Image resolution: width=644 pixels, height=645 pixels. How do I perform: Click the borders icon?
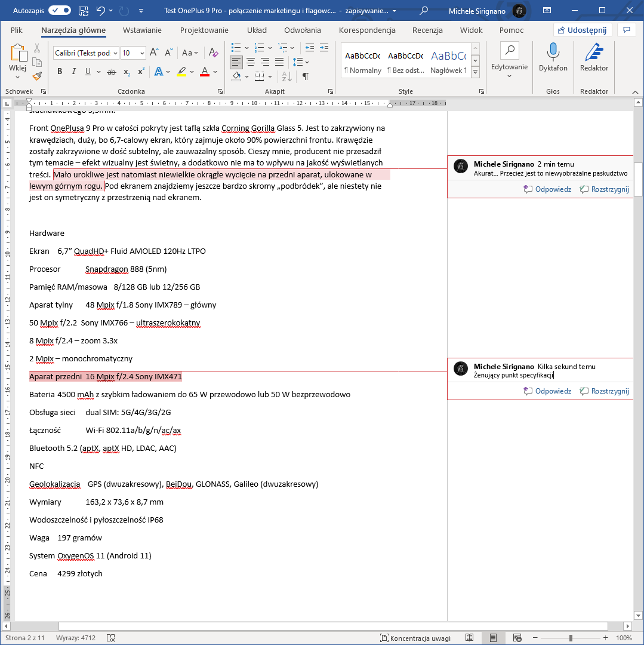(x=259, y=76)
